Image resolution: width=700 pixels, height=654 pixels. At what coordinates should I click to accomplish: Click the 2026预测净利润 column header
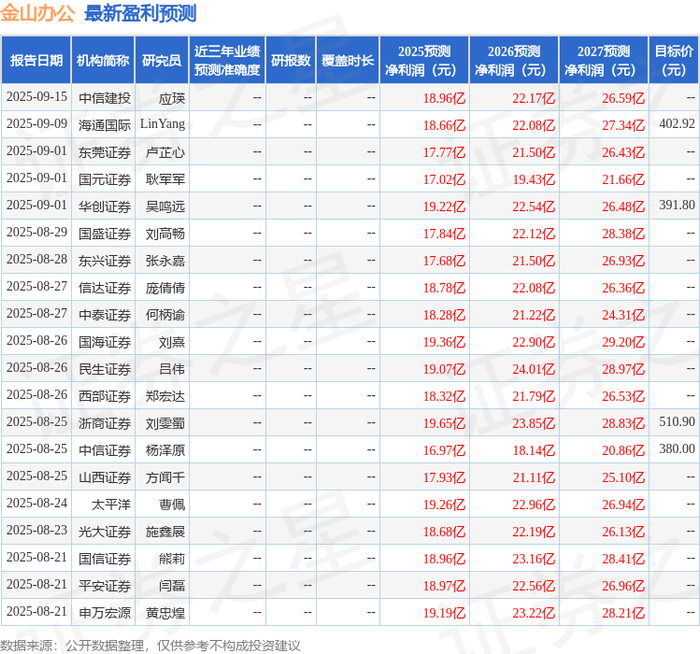pos(513,60)
